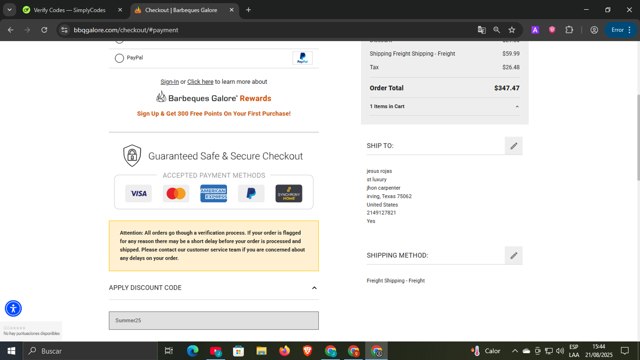The width and height of the screenshot is (640, 360).
Task: Click the Tax $26.48 value
Action: (511, 67)
